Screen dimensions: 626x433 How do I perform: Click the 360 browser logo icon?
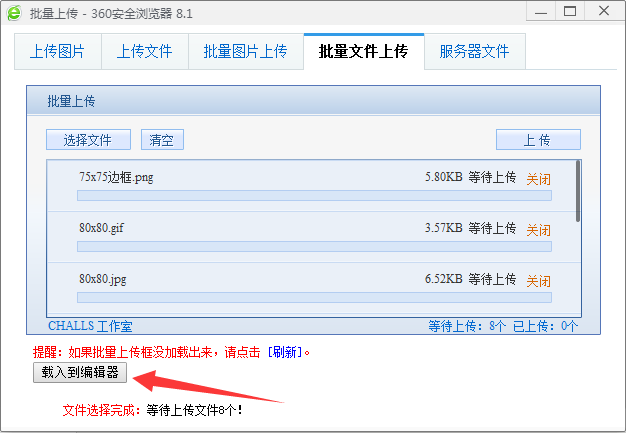click(x=14, y=13)
